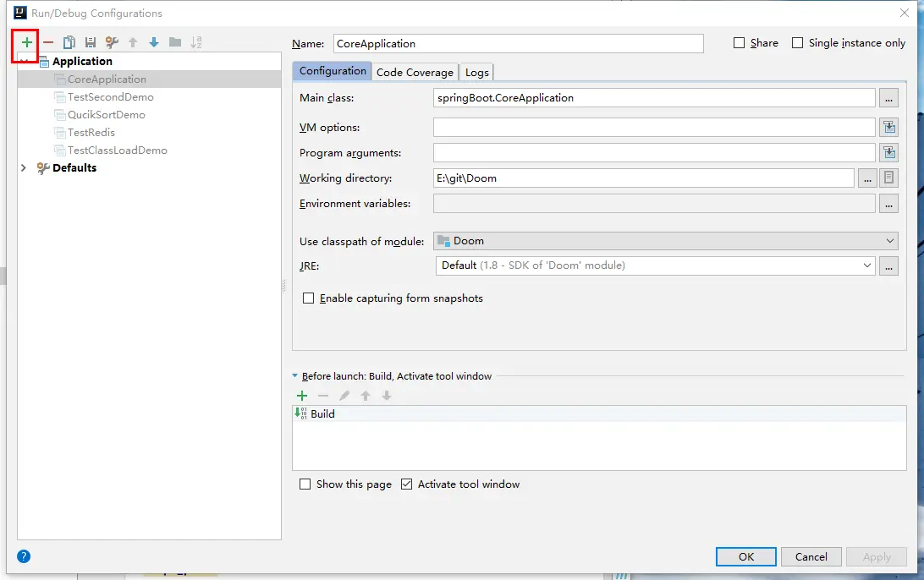The image size is (924, 580).
Task: Switch to the Configuration tab
Action: [x=333, y=71]
